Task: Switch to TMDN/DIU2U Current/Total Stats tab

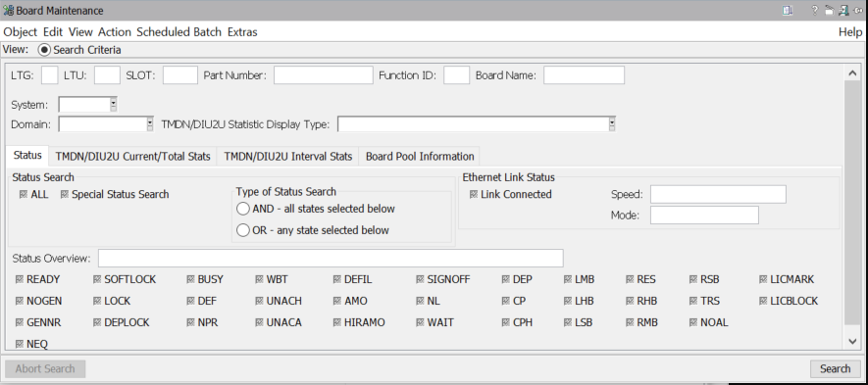Action: coord(132,157)
